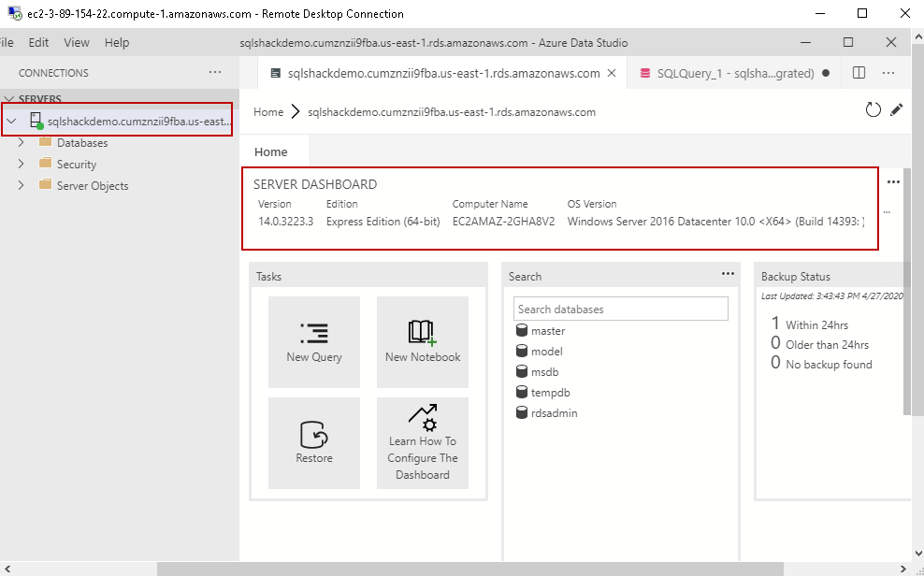Expand the Server Objects folder
Viewport: 924px width, 576px height.
pos(22,186)
